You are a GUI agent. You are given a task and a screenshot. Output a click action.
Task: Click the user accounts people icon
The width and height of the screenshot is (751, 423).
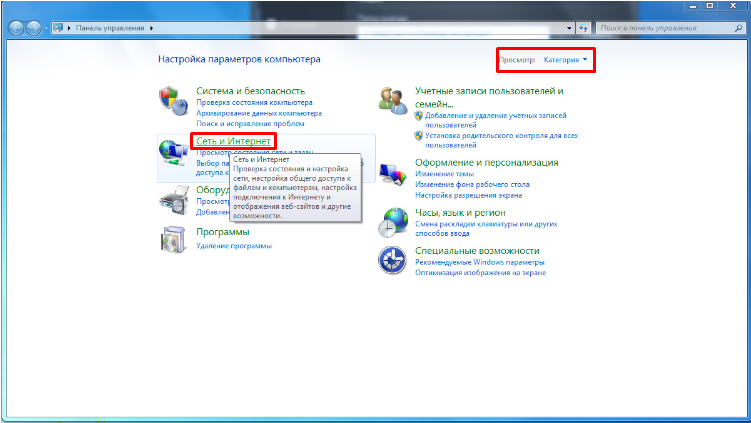[x=391, y=101]
